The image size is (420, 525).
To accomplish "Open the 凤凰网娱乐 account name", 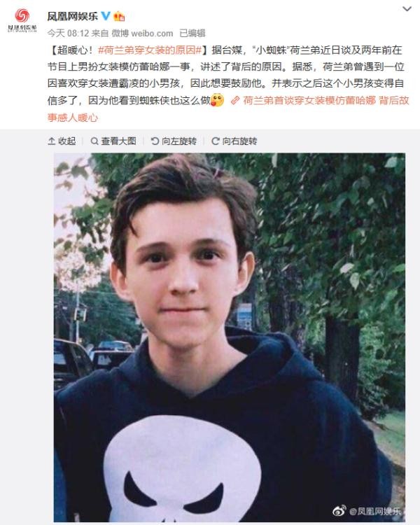I will (72, 16).
